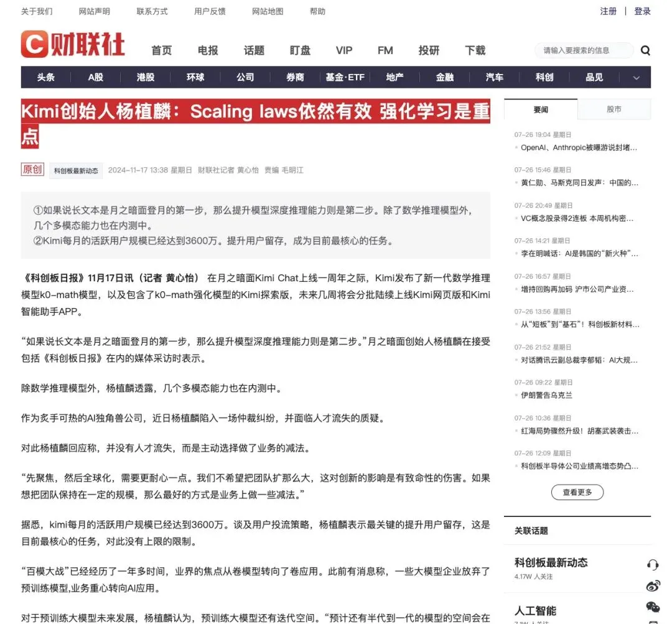Image resolution: width=672 pixels, height=624 pixels.
Task: Open news 科创板半导体公司业绩高增
Action: point(579,466)
